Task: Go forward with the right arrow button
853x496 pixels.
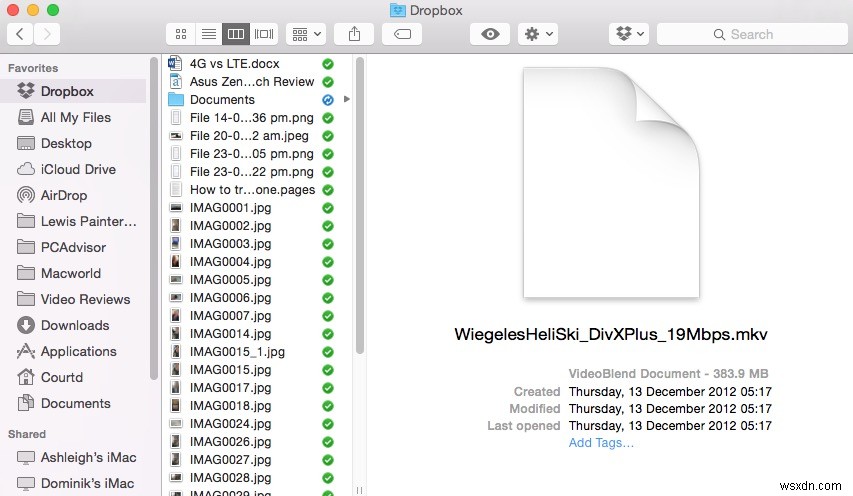Action: 47,34
